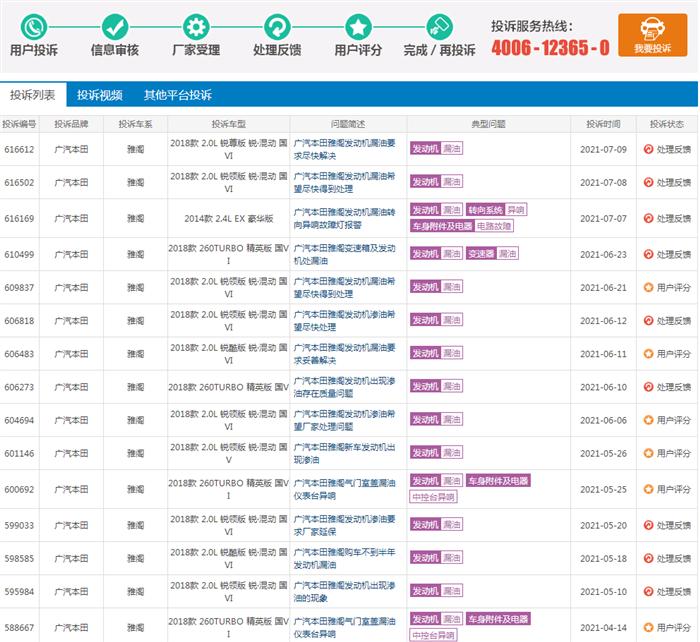700x642 pixels.
Task: Click 车身附件及电器 tag in row 588667
Action: coord(498,619)
